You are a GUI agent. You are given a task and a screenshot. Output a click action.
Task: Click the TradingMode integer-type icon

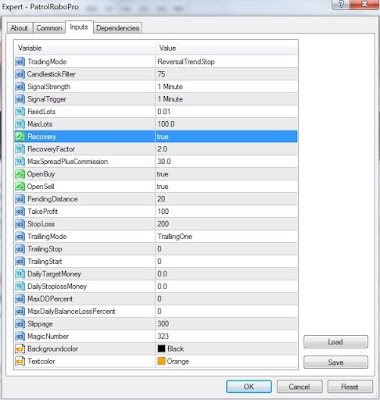20,62
